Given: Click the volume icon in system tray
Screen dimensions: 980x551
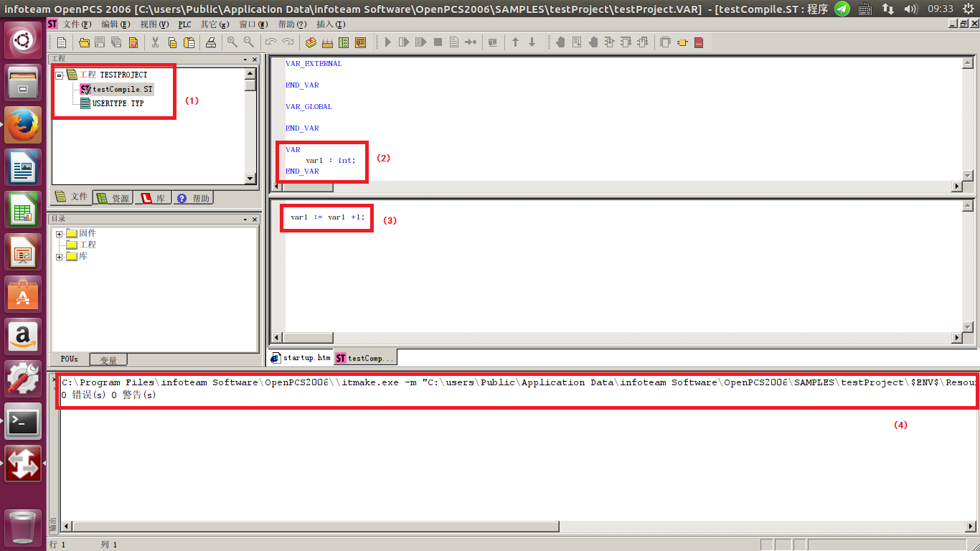Looking at the screenshot, I should point(910,9).
